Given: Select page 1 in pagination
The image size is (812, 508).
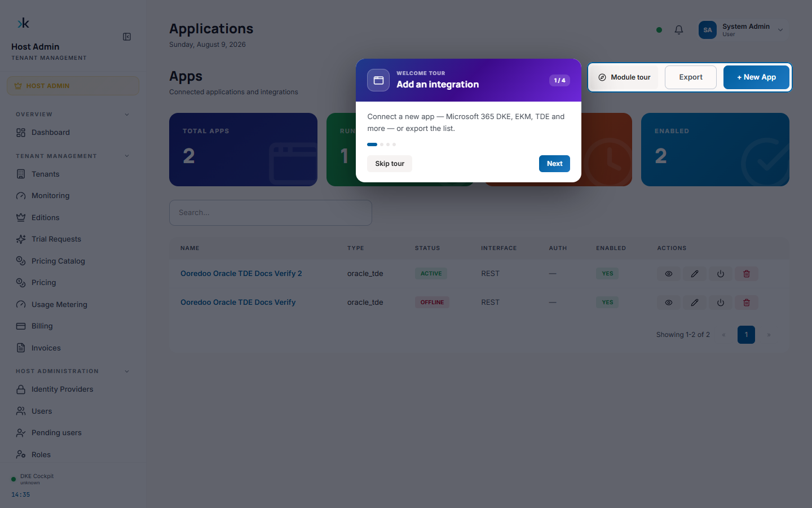Looking at the screenshot, I should pyautogui.click(x=746, y=335).
